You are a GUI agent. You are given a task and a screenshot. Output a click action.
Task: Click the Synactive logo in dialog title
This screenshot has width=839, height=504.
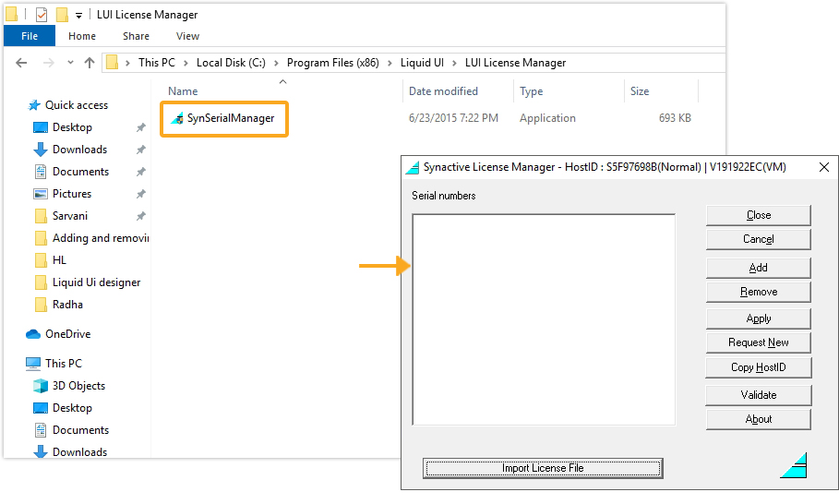[412, 167]
